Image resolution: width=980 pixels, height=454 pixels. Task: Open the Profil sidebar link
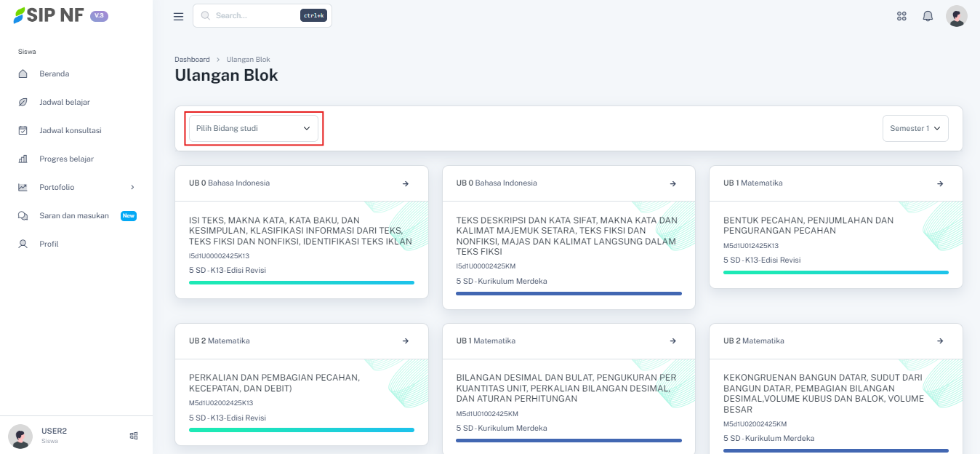tap(49, 244)
